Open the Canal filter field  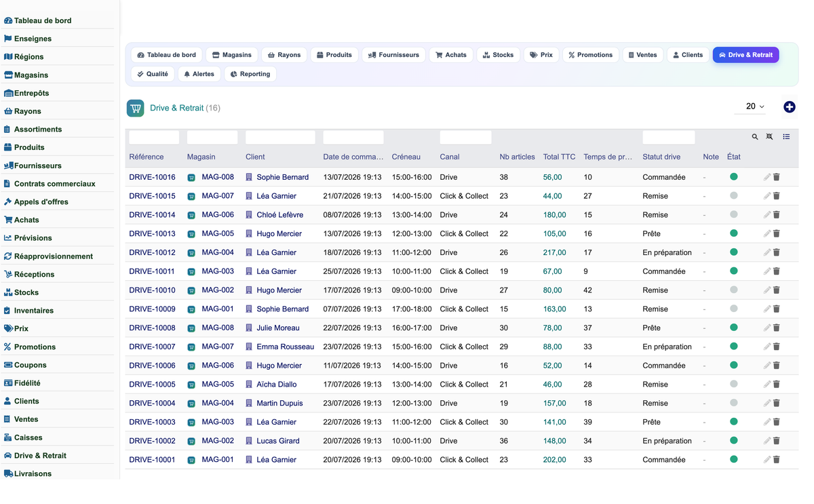pos(465,138)
